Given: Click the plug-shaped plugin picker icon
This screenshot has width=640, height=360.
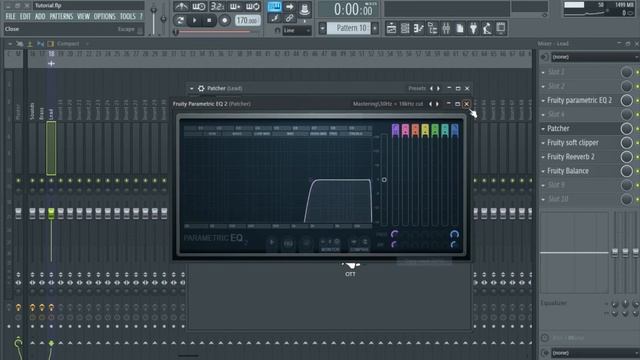Looking at the screenshot, I should [473, 28].
